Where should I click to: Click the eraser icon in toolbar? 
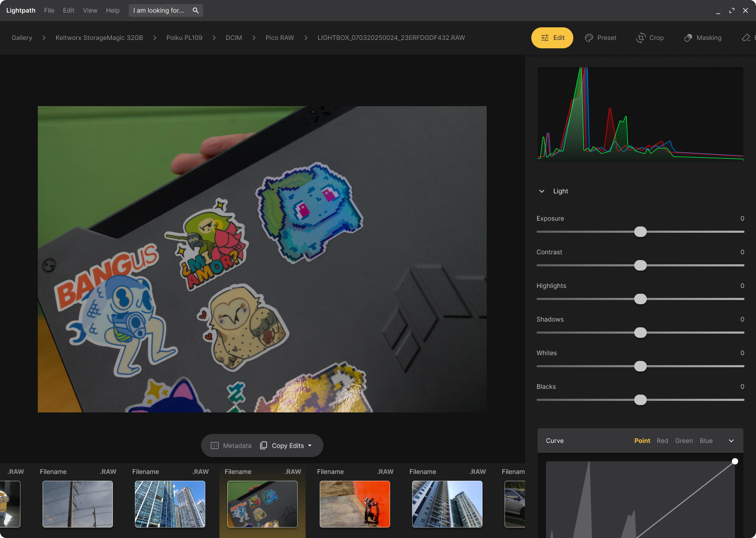[x=746, y=38]
